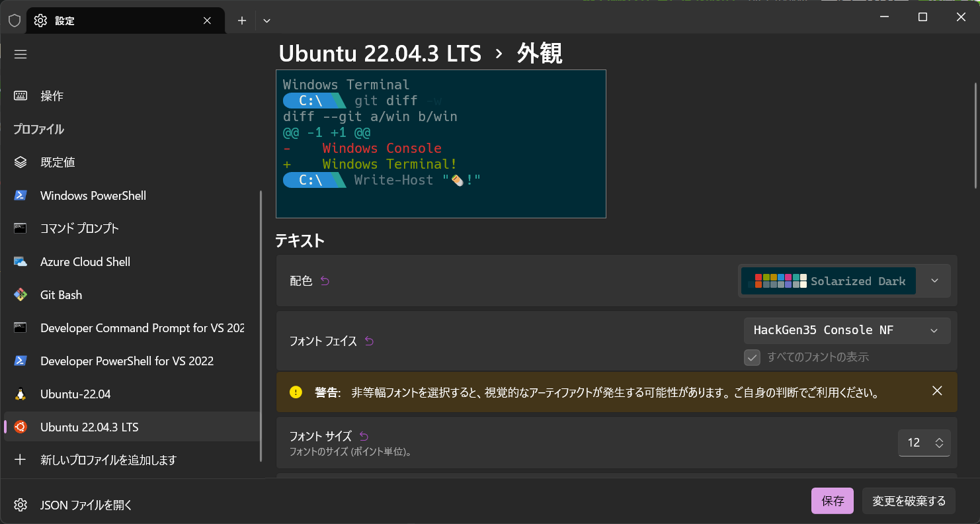Select Developer PowerShell for VS 2022 profile
This screenshot has width=980, height=524.
click(132, 361)
